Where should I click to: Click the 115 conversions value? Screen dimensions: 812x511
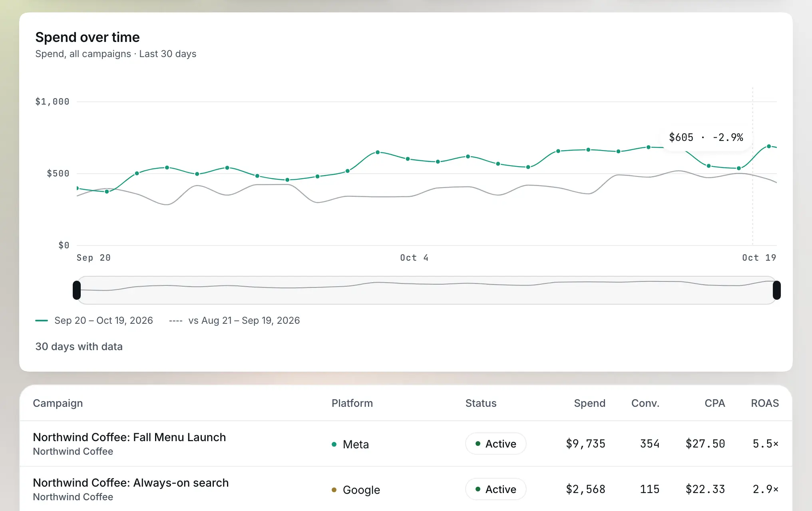(650, 489)
